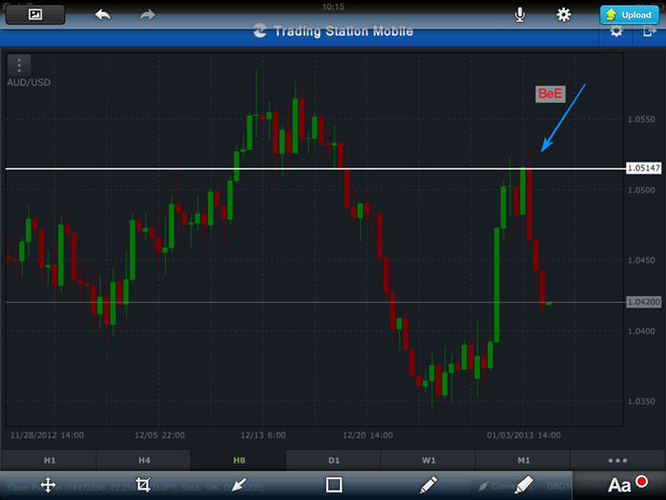Click the 1.0400 axis price label
666x500 pixels.
[x=641, y=331]
